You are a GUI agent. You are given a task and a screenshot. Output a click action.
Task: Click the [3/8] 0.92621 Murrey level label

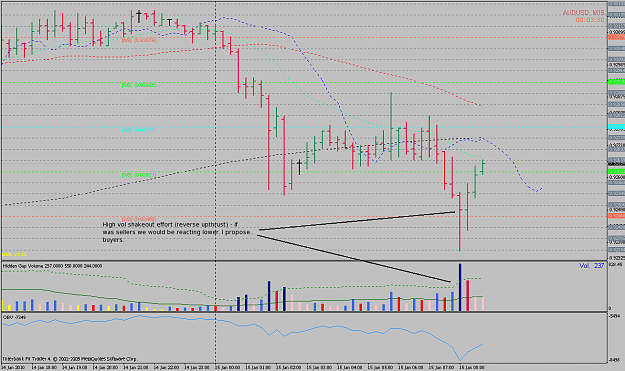(139, 175)
